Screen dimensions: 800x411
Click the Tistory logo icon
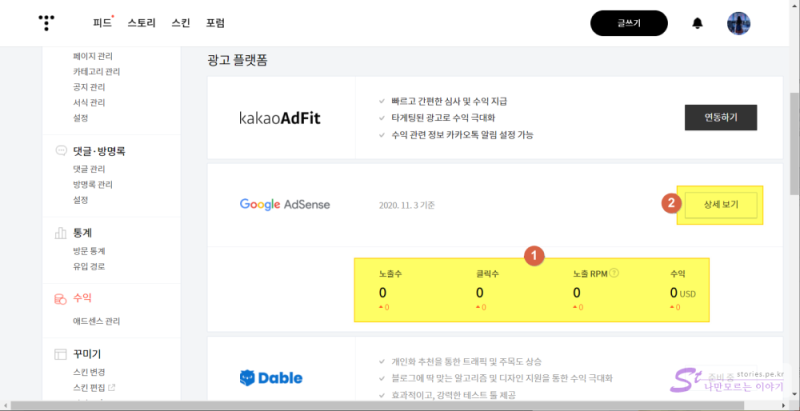46,23
